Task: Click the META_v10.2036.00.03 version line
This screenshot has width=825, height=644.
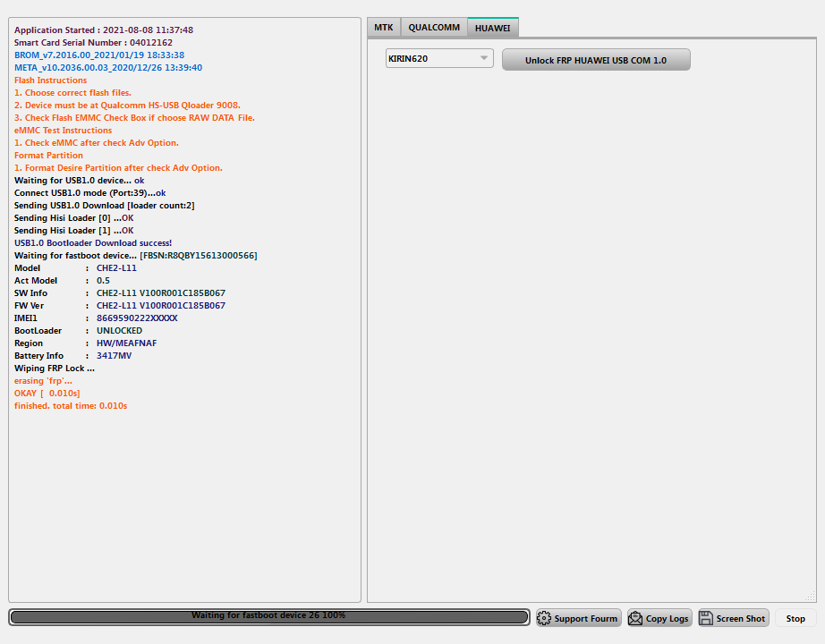Action: [x=108, y=68]
